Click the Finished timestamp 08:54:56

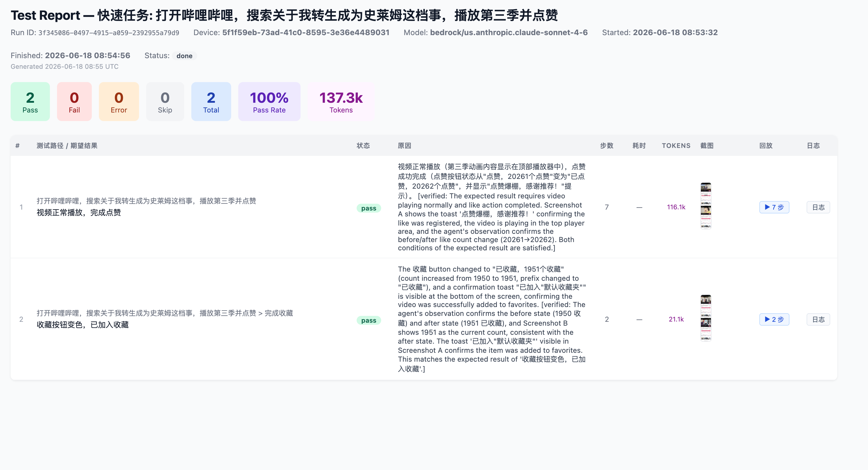[88, 56]
